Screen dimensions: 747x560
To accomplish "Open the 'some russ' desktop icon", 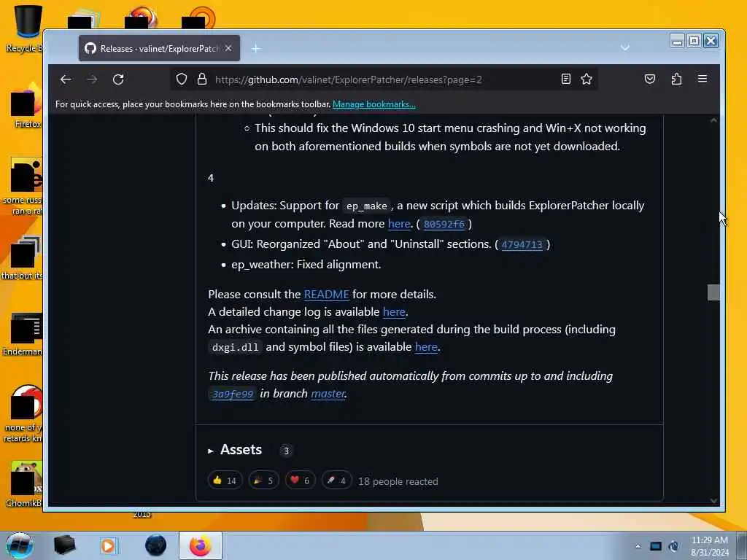I will 24,187.
